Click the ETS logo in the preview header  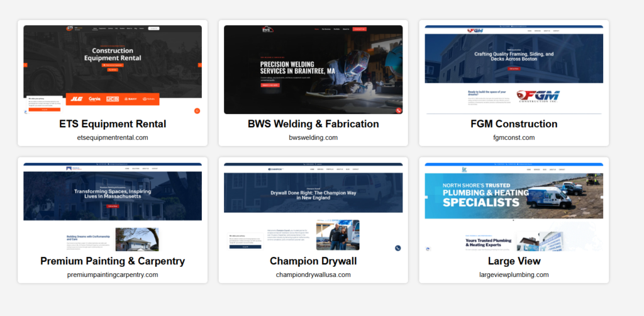pos(70,28)
